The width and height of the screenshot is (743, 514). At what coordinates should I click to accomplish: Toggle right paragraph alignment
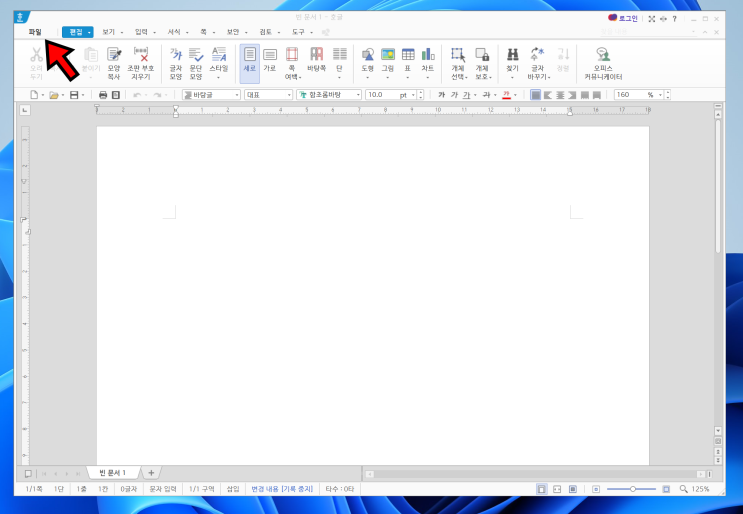pos(572,95)
